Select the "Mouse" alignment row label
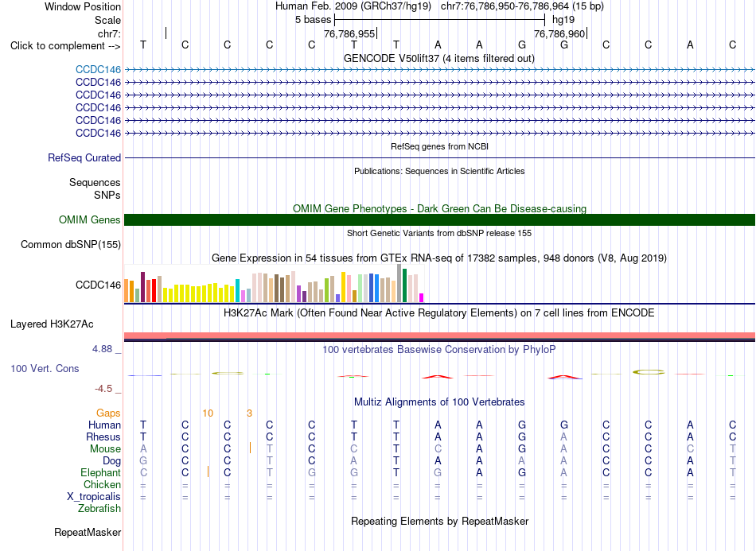Viewport: 756px width, 551px height. click(105, 449)
